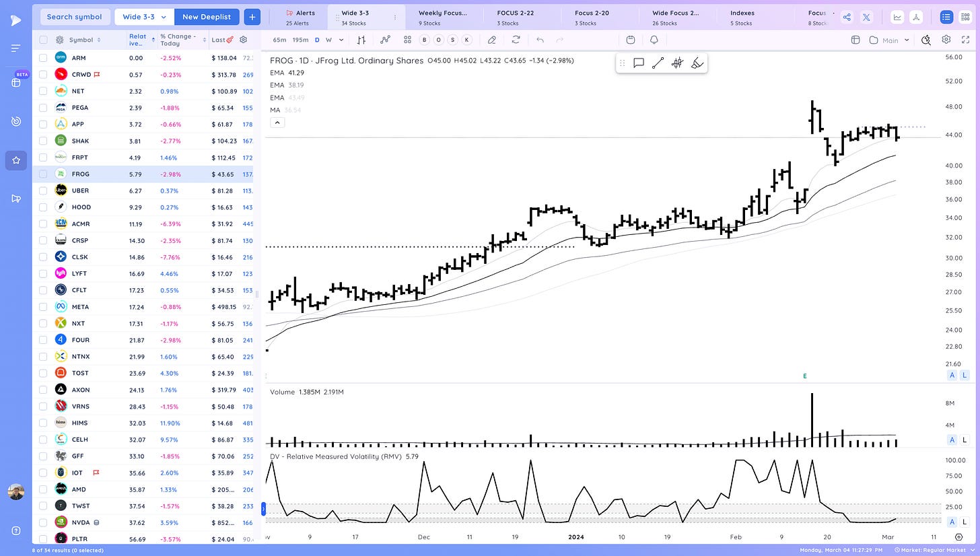
Task: Select the candlestick measure tool
Action: point(677,63)
